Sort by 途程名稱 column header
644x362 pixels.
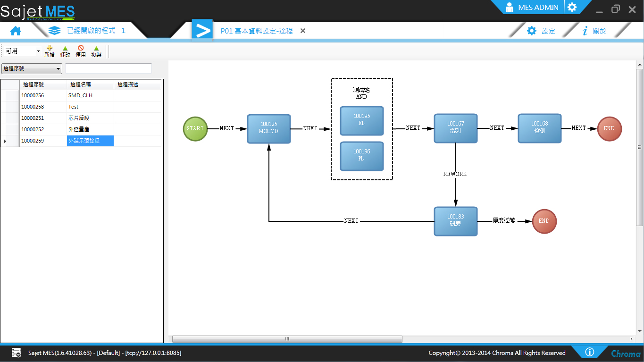click(x=90, y=84)
